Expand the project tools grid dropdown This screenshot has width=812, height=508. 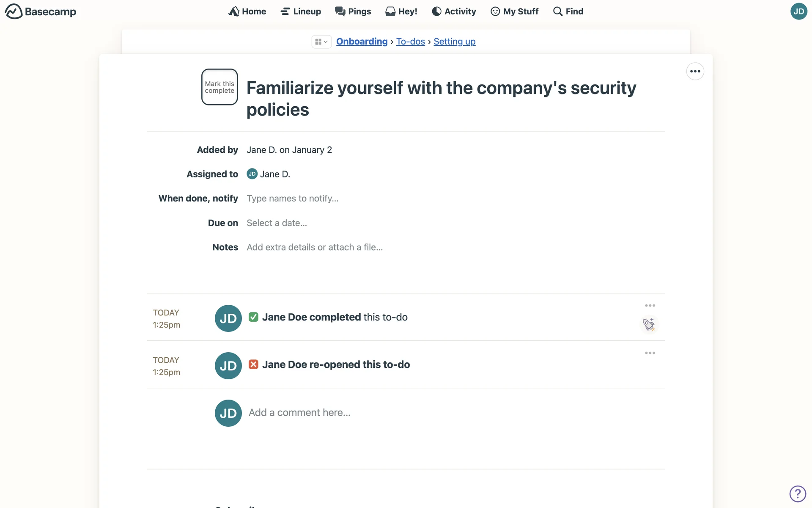[321, 41]
